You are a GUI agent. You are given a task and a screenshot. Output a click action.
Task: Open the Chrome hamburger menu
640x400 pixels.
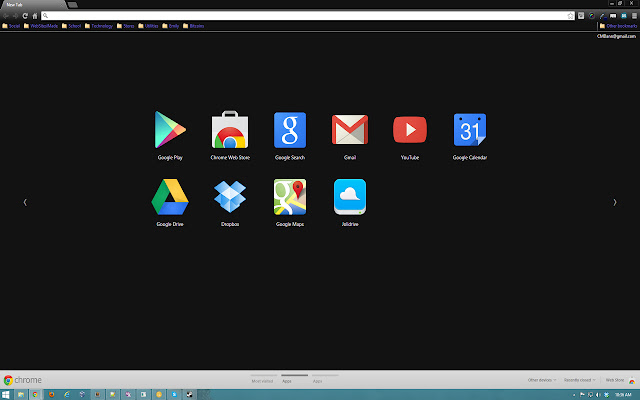click(x=634, y=16)
